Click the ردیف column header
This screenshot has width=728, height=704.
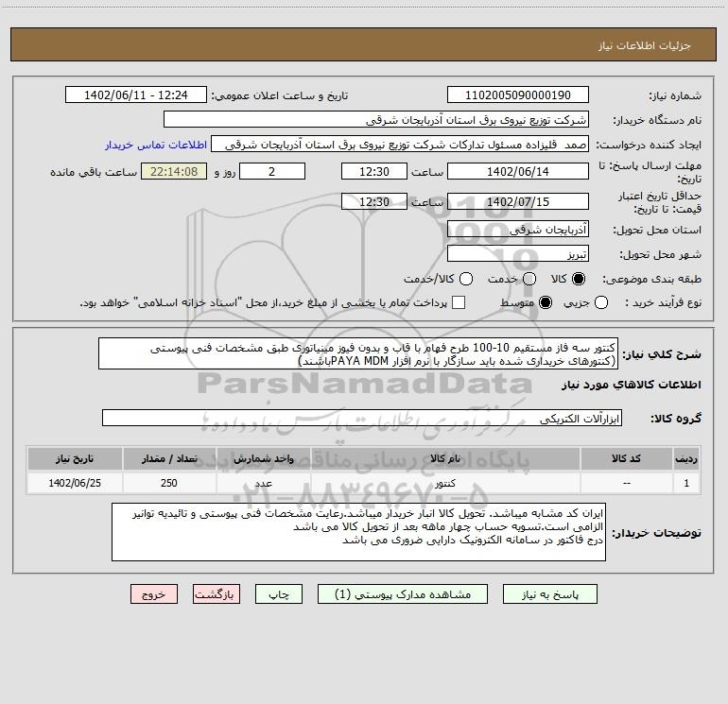click(x=686, y=459)
